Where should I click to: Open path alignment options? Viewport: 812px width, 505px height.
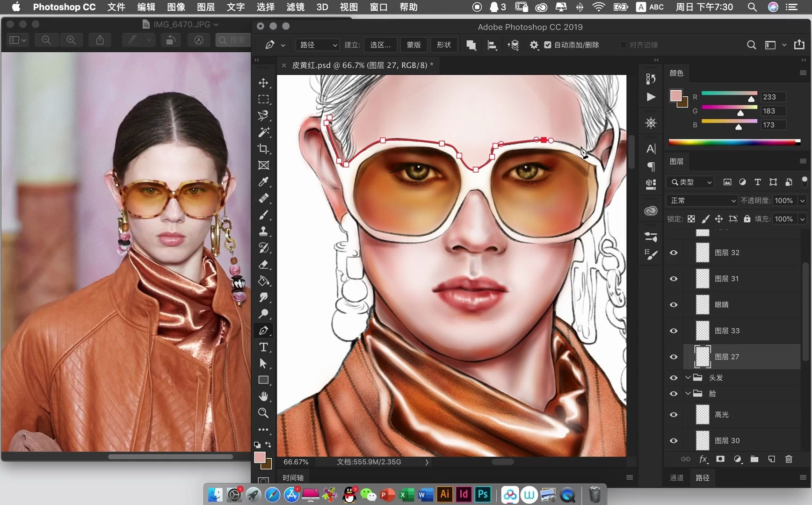point(492,45)
